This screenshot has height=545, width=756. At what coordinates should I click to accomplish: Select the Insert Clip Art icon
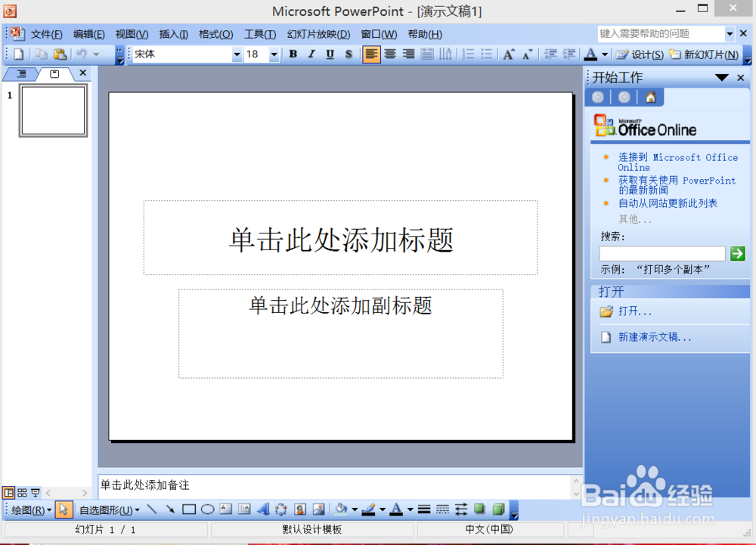(300, 509)
